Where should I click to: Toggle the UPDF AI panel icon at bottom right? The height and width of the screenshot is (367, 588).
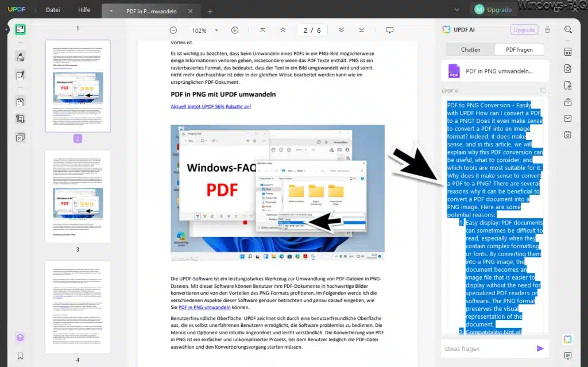click(568, 339)
